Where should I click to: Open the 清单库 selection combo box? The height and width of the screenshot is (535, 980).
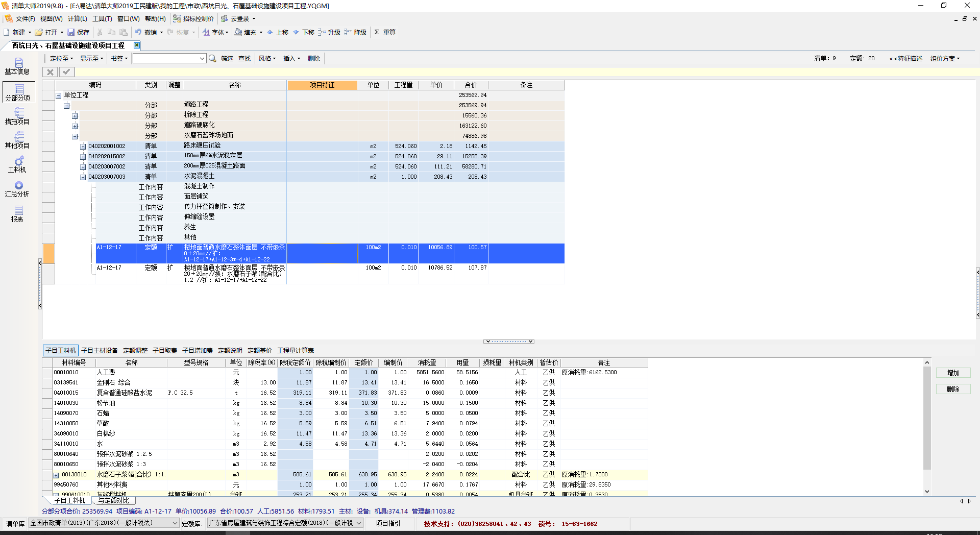tap(104, 523)
